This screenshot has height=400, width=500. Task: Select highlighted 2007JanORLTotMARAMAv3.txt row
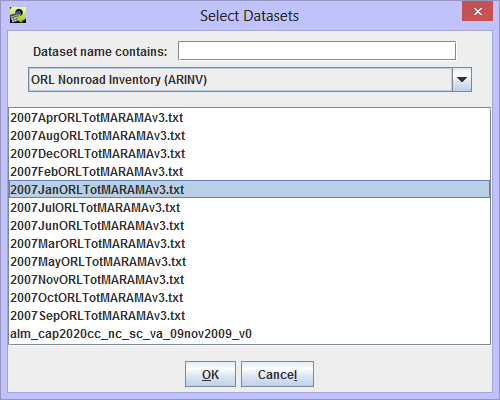tap(249, 189)
